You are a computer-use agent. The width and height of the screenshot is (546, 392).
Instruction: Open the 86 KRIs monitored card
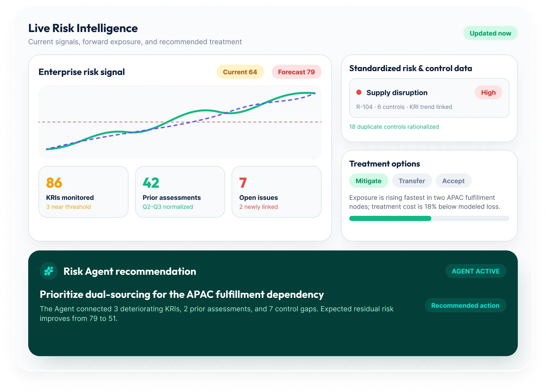click(83, 192)
